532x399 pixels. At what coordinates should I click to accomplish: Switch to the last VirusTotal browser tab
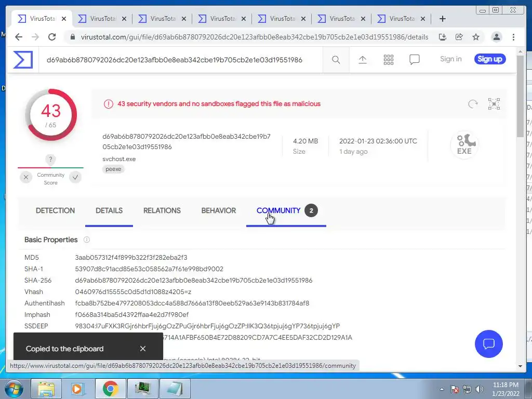pyautogui.click(x=401, y=19)
